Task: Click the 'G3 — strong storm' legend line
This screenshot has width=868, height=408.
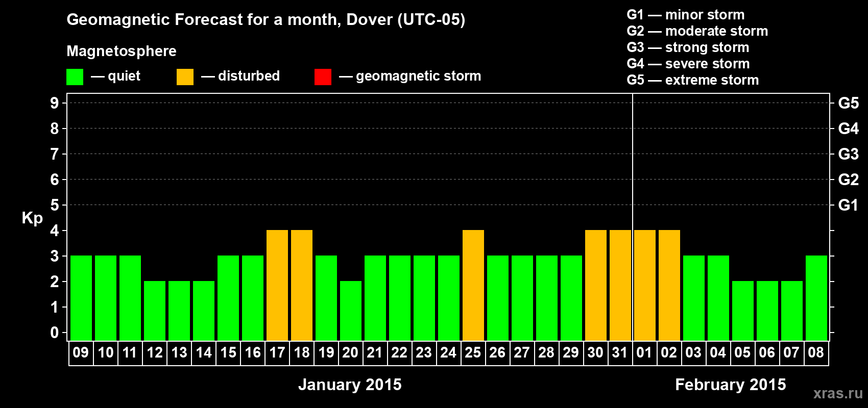Action: [x=688, y=47]
